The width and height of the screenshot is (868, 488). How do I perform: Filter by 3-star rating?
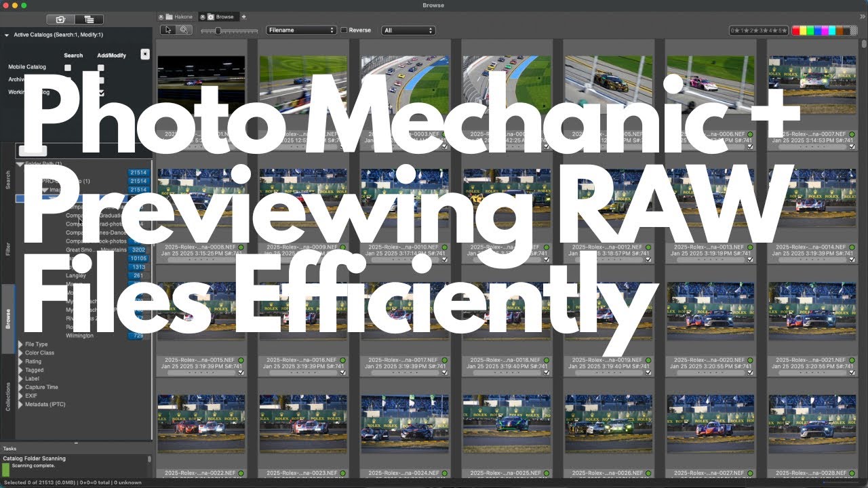click(x=763, y=30)
